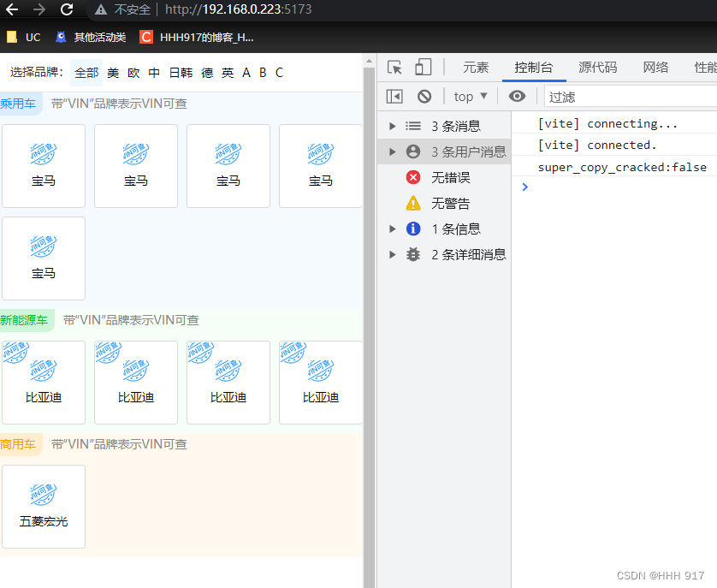717x588 pixels.
Task: Toggle the live expression eye icon
Action: click(x=517, y=96)
